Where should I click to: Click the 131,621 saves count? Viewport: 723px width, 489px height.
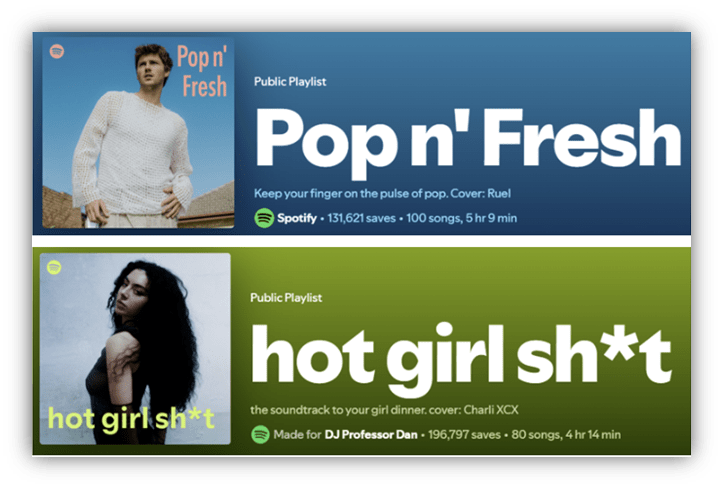pyautogui.click(x=362, y=218)
